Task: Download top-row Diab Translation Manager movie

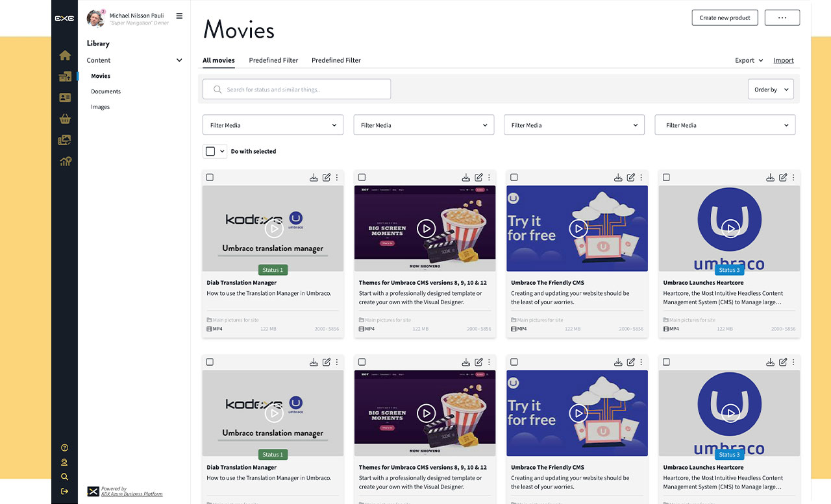Action: pyautogui.click(x=314, y=177)
